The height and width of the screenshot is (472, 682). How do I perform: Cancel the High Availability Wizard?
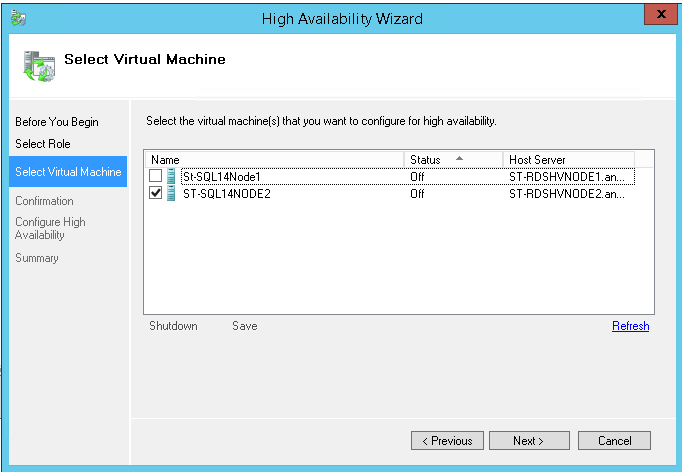614,441
